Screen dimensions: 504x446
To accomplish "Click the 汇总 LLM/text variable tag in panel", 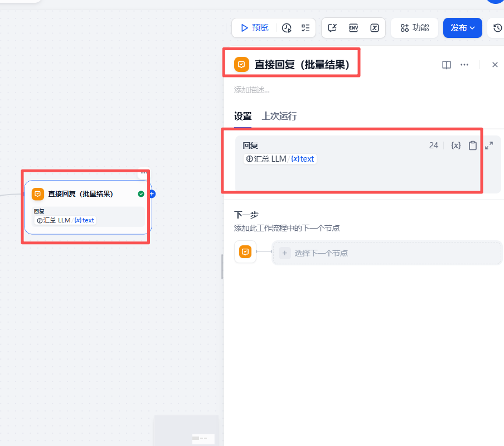I will [x=280, y=159].
